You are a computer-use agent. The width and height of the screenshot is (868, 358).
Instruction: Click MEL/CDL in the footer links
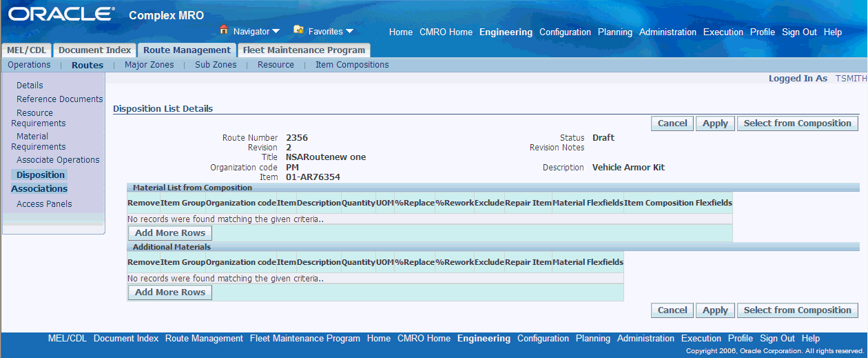point(68,339)
